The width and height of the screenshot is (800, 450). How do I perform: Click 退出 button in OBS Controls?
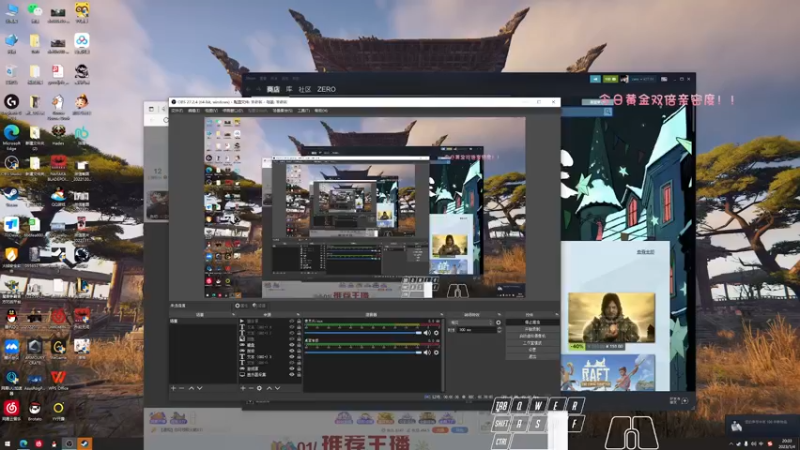click(x=532, y=357)
